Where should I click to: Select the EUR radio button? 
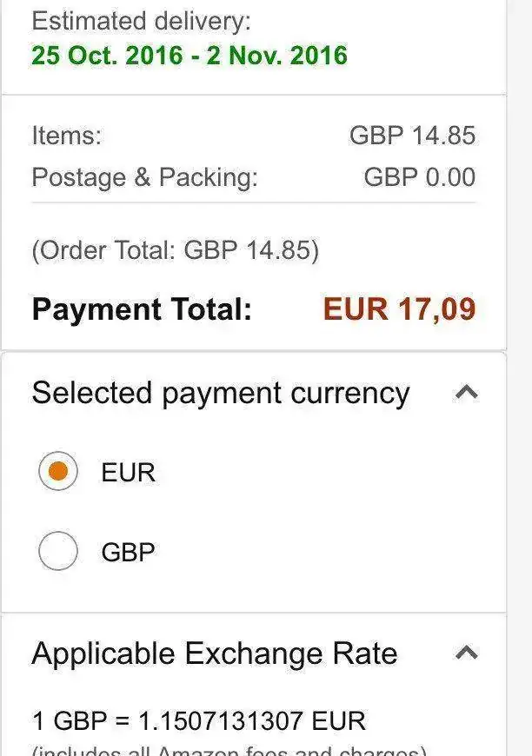pos(58,472)
